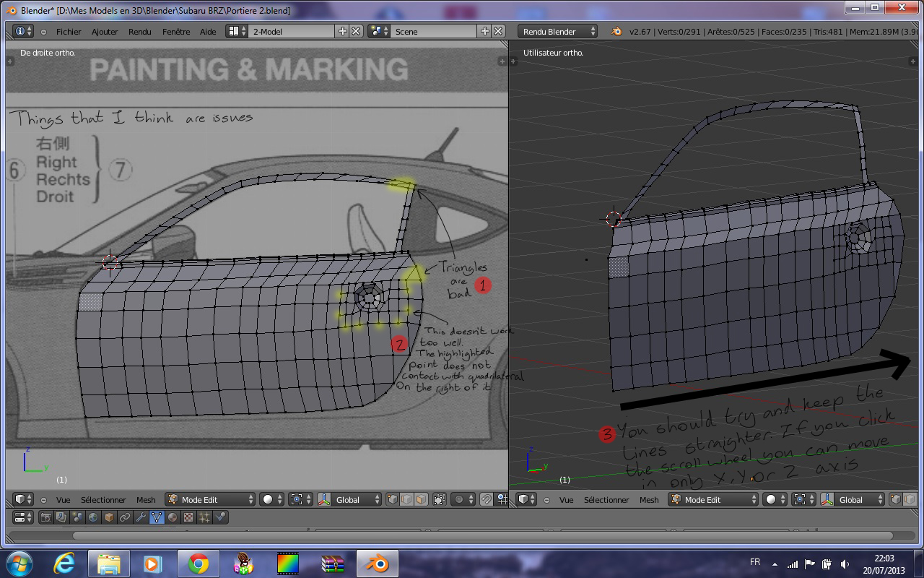Open Object properties cube tab
This screenshot has height=578, width=924.
(109, 517)
